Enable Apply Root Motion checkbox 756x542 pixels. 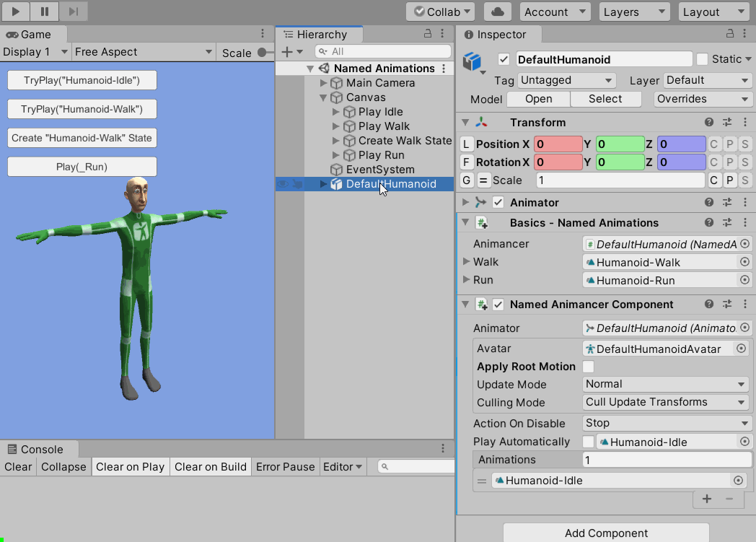click(589, 367)
